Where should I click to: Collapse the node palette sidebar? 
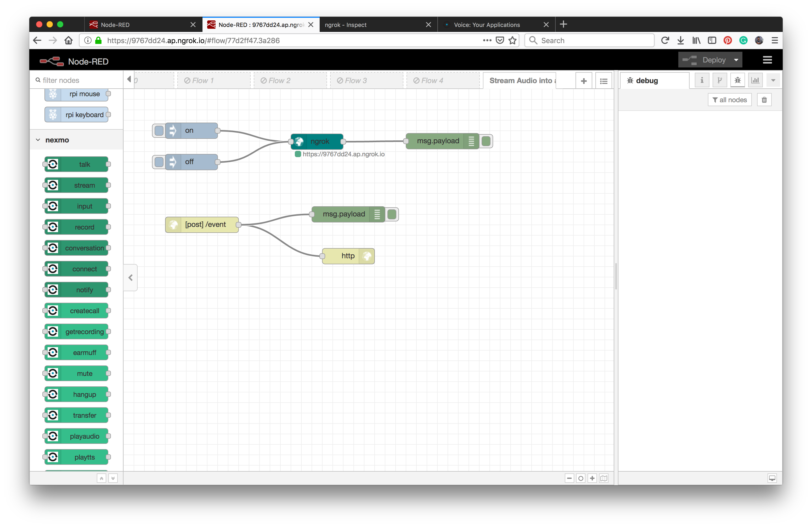click(x=131, y=277)
